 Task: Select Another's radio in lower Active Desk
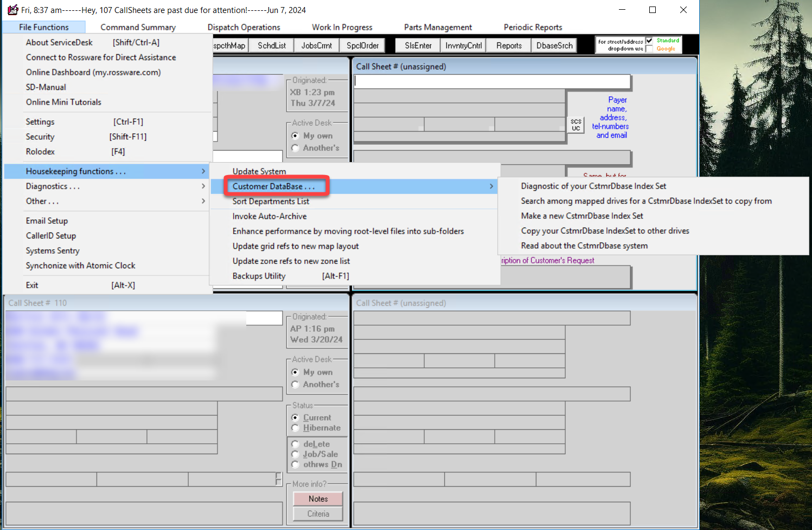(x=295, y=384)
